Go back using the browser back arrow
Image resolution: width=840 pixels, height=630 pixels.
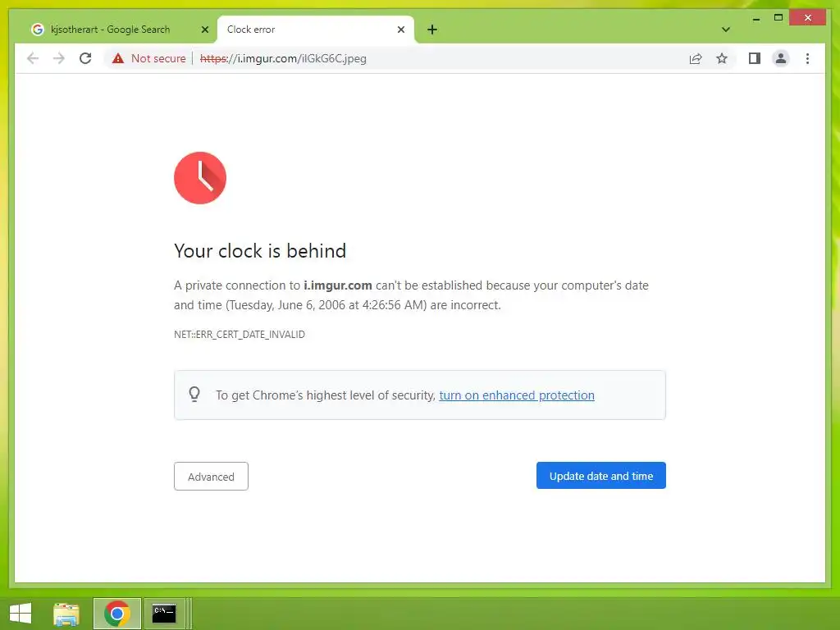[33, 58]
